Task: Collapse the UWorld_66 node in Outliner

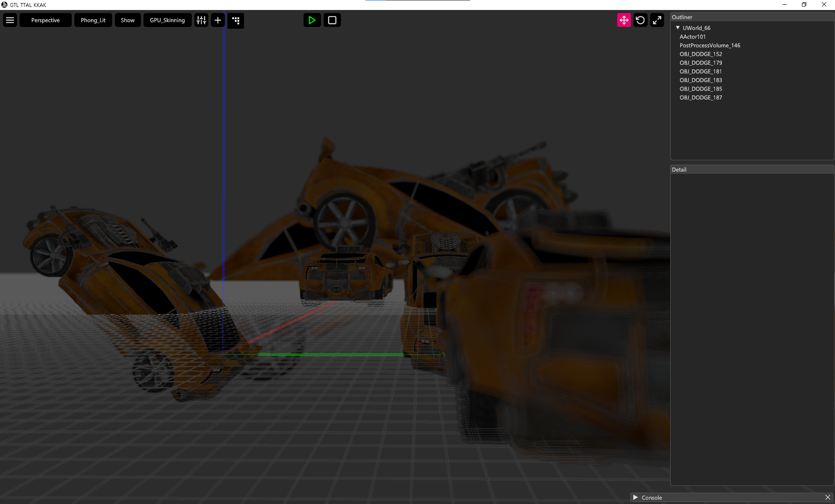Action: coord(678,27)
